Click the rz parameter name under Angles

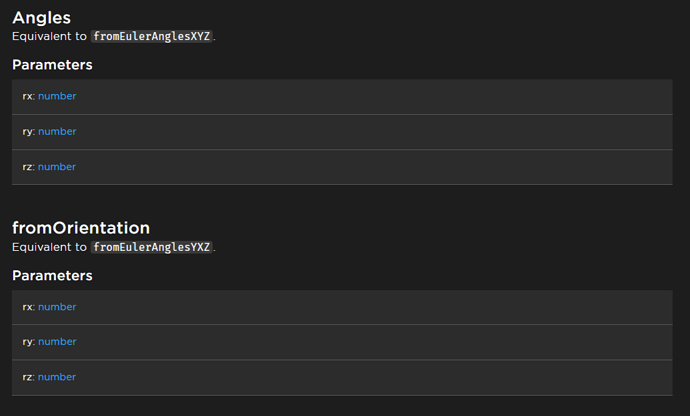(x=28, y=167)
